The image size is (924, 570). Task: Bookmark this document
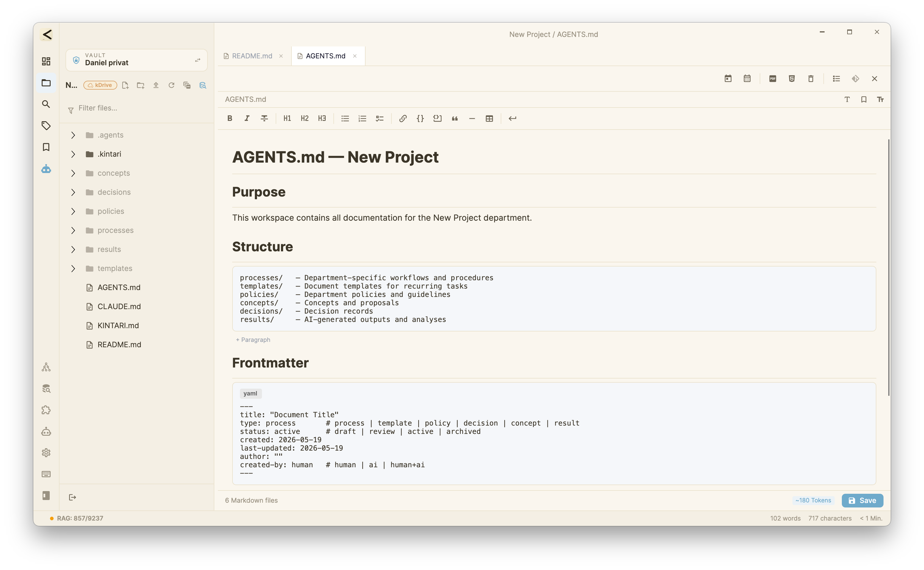[864, 99]
